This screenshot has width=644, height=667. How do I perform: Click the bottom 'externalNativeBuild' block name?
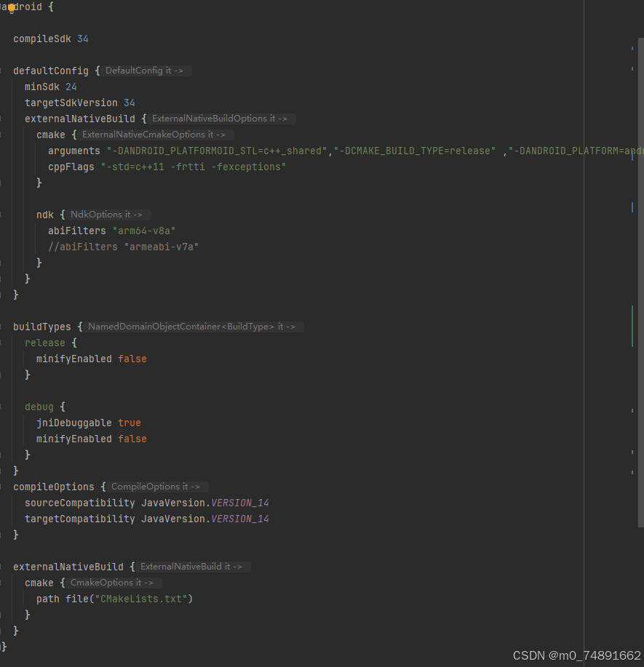point(68,567)
